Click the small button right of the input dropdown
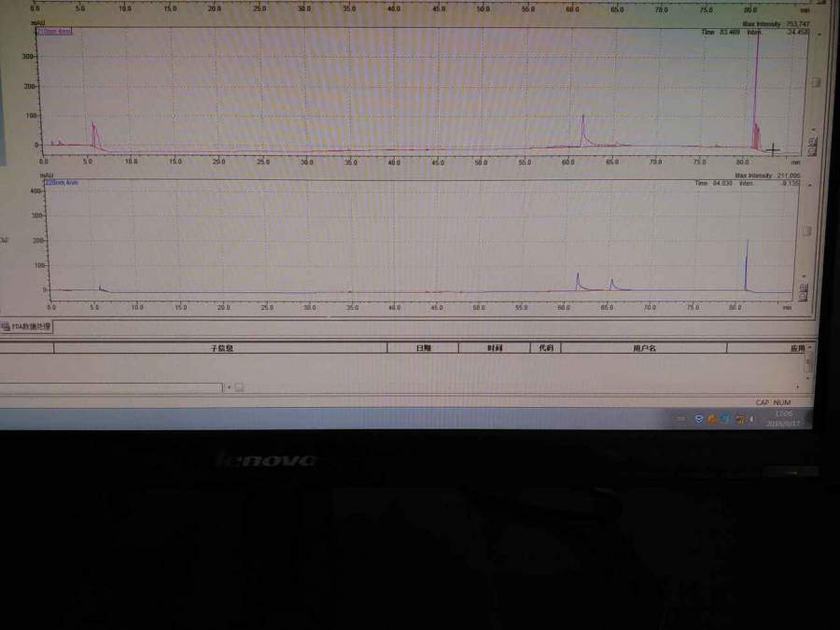Image resolution: width=840 pixels, height=630 pixels. (239, 387)
